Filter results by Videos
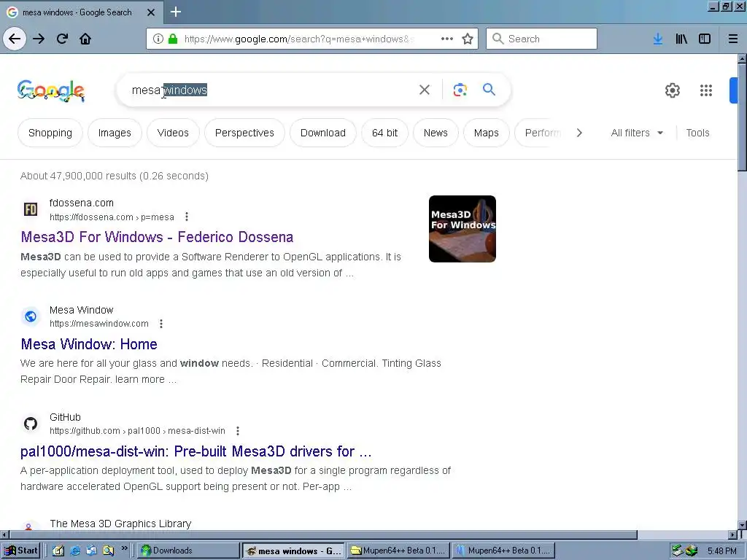The width and height of the screenshot is (747, 560). pyautogui.click(x=173, y=133)
